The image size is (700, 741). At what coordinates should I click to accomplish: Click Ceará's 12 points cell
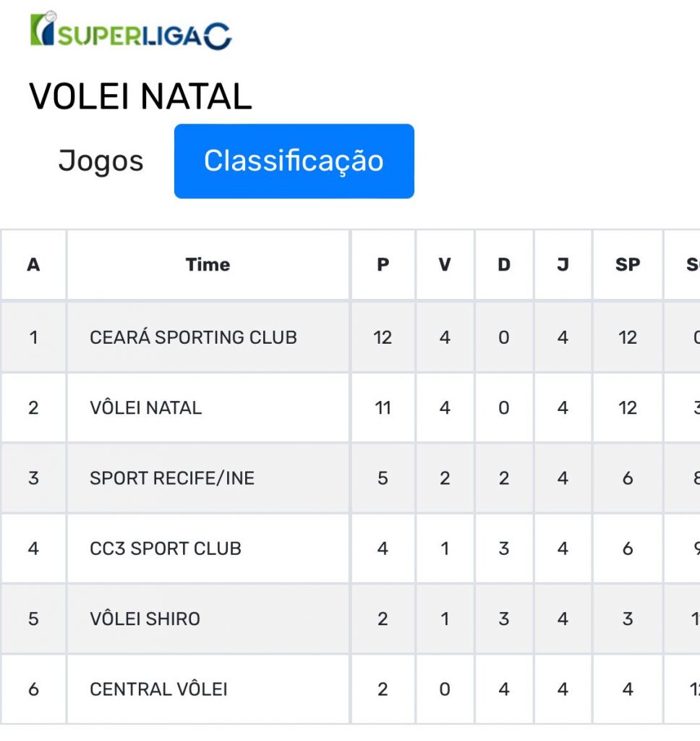pos(383,337)
